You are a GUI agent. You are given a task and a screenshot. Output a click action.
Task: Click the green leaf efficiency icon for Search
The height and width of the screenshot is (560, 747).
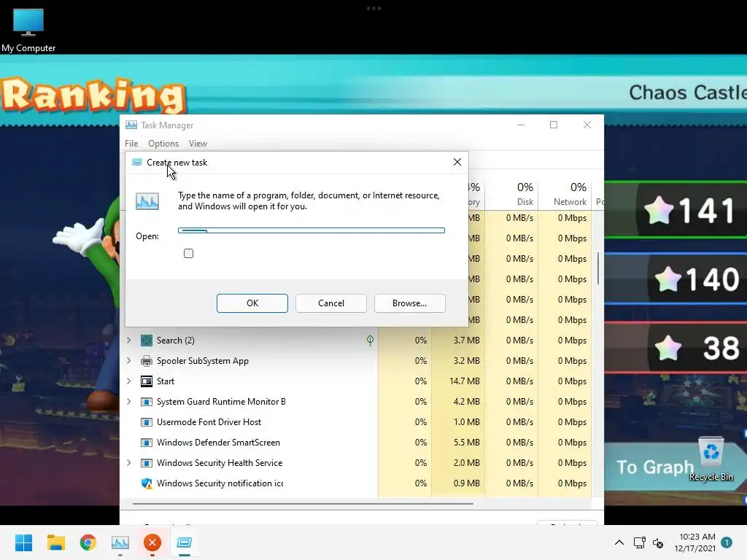[x=370, y=340]
